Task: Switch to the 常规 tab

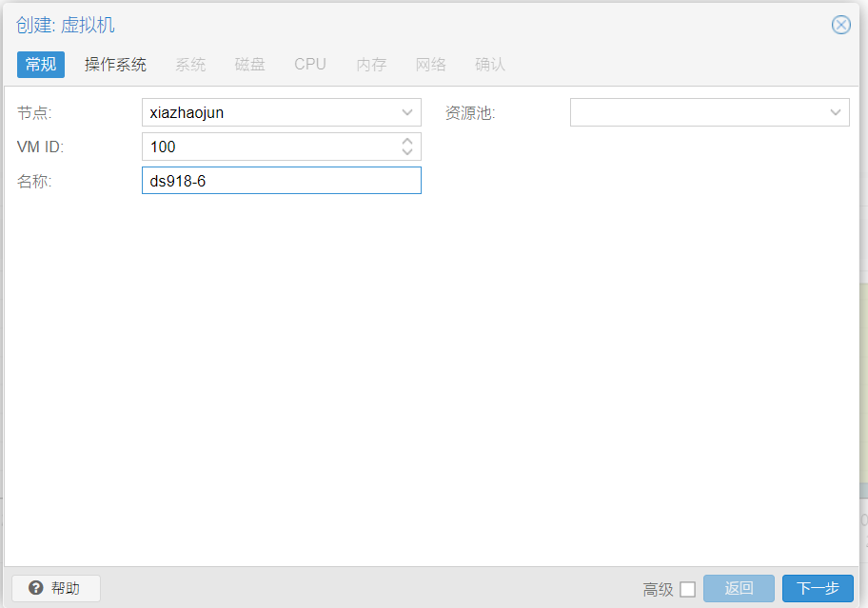Action: pos(41,65)
